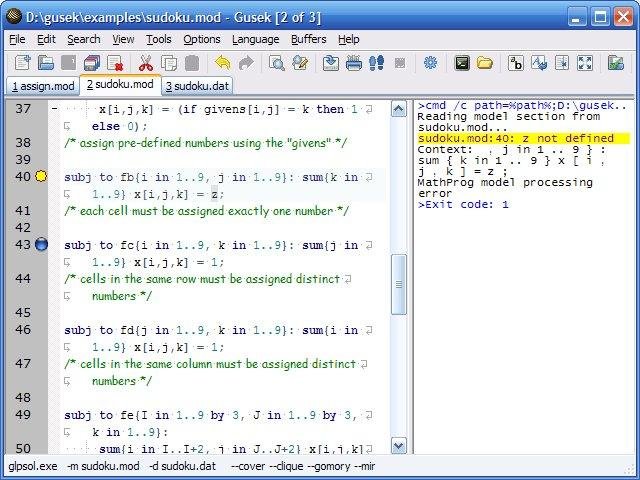Click the Build icon next to Compile
The height and width of the screenshot is (480, 640).
click(353, 63)
